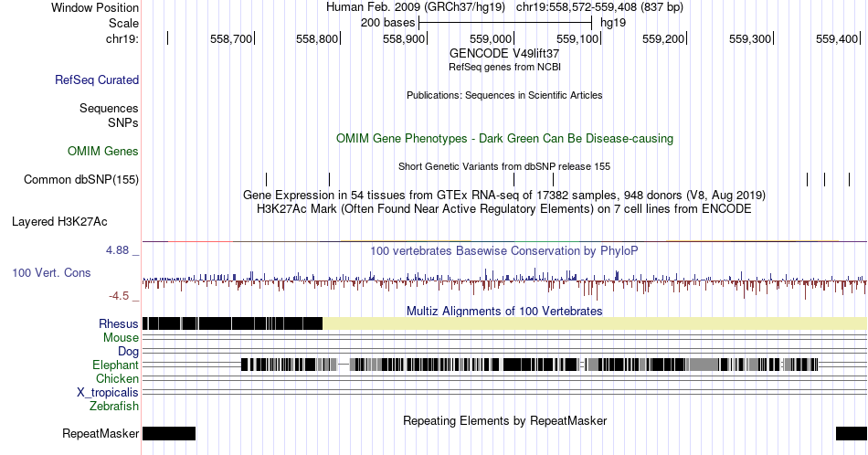The image size is (868, 455).
Task: Click the 559,400 ruler position
Action: tap(837, 38)
